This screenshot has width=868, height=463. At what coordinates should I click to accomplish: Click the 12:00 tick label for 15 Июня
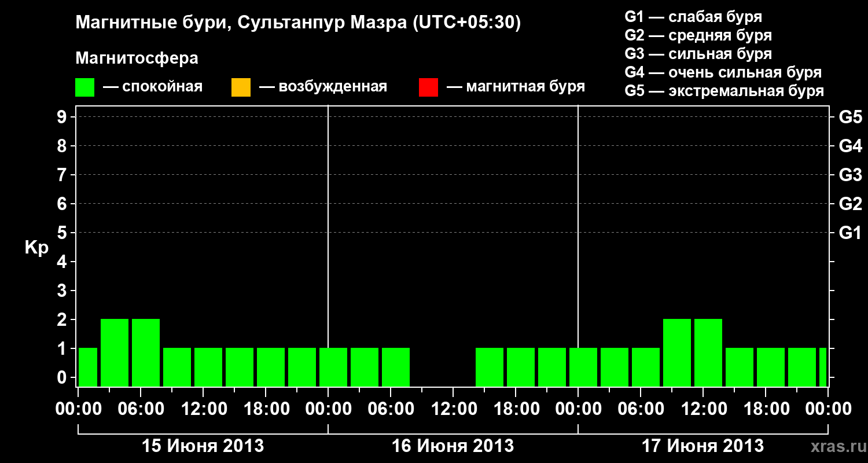204,409
